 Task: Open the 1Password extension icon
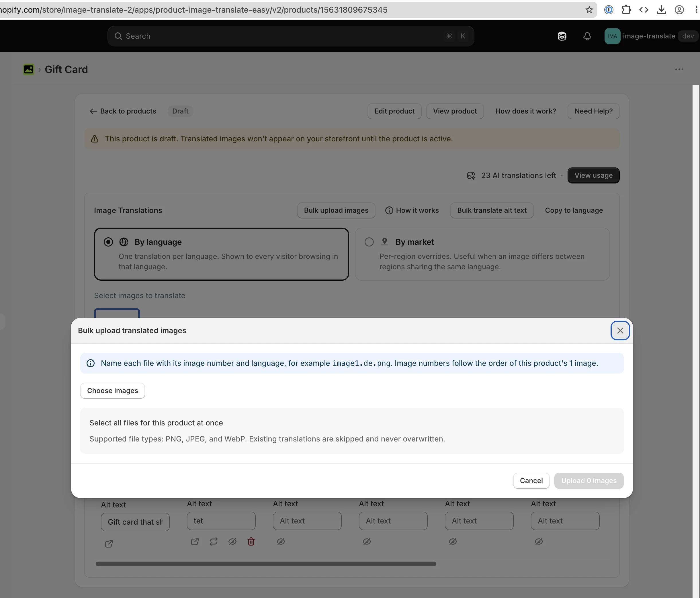pos(609,10)
